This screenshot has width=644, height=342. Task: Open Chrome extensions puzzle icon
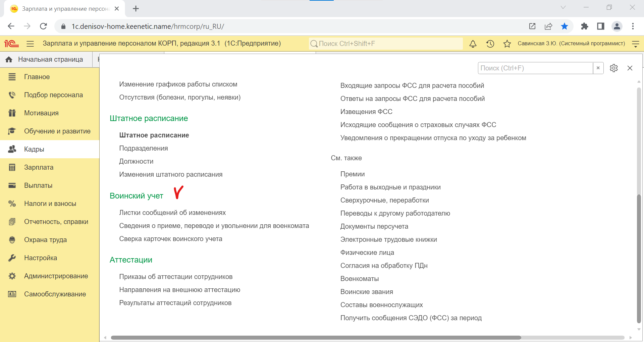584,26
